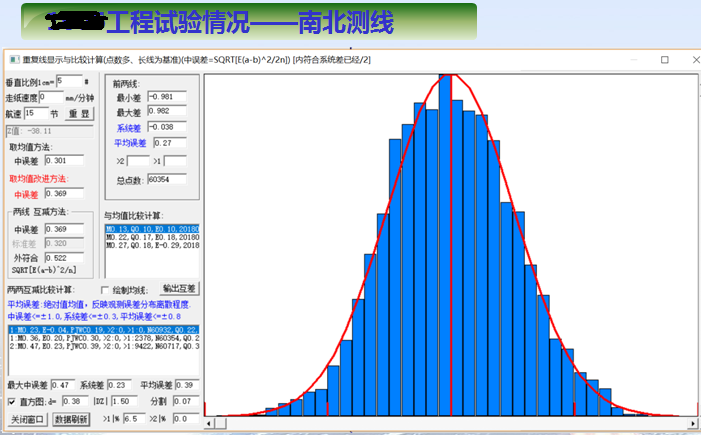Click the blue 系统差 label in 前两线
The height and width of the screenshot is (435, 701).
pyautogui.click(x=129, y=128)
